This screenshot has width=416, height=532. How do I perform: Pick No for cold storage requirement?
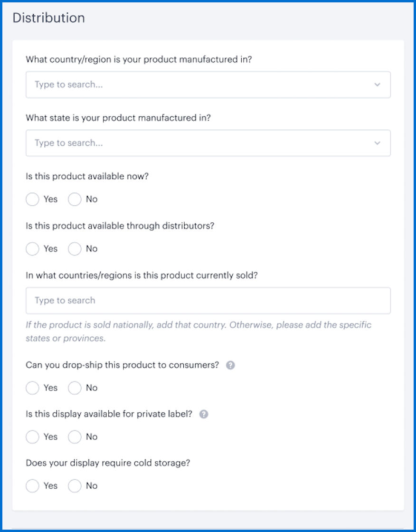pyautogui.click(x=75, y=486)
